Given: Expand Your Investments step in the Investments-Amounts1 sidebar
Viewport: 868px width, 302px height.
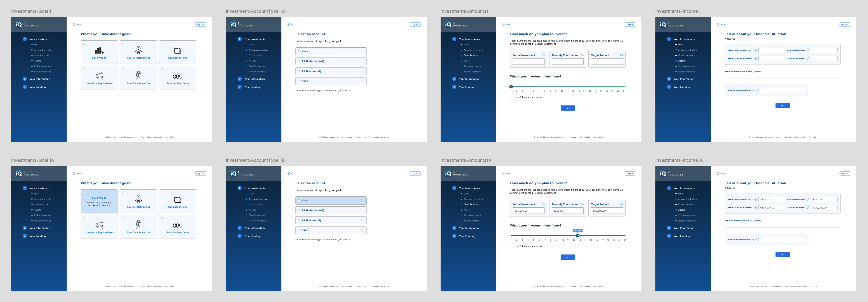Looking at the screenshot, I should coord(469,39).
